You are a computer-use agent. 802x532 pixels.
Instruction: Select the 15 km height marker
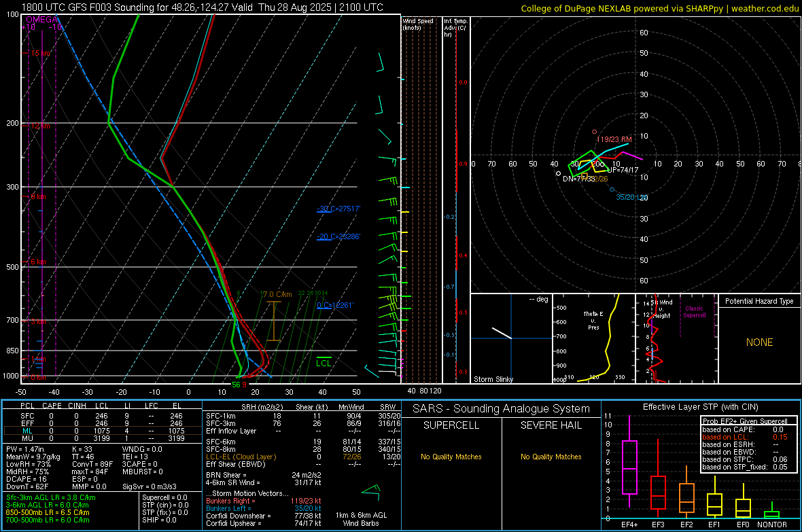[41, 53]
